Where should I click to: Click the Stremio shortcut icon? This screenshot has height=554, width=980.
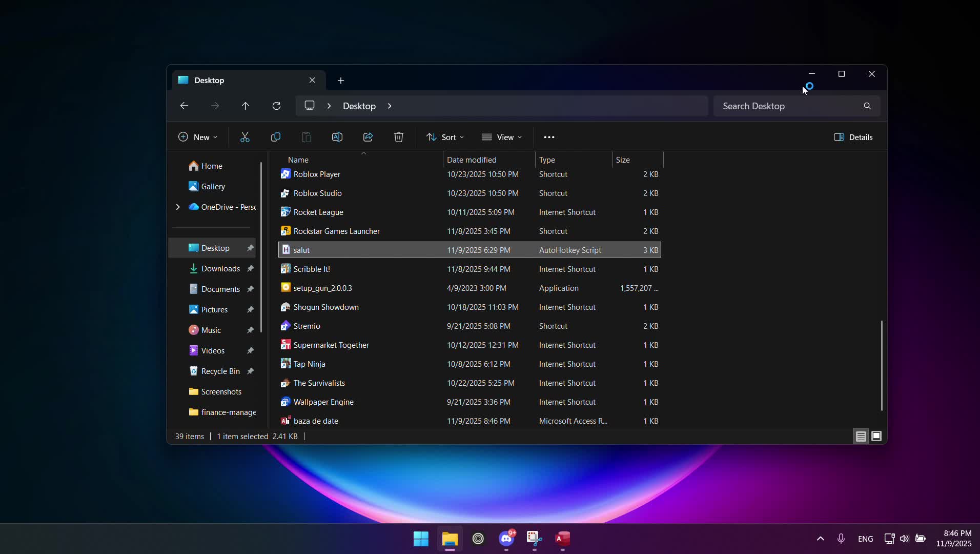(x=285, y=326)
